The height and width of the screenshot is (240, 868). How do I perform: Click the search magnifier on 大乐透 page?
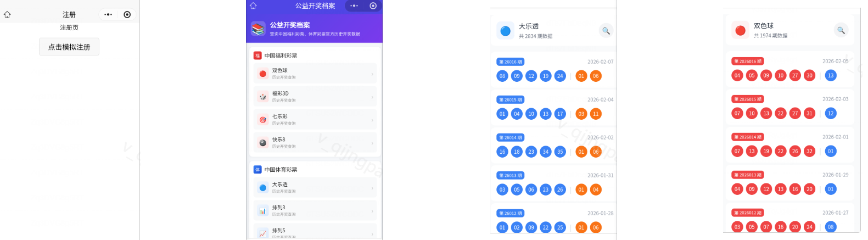click(606, 31)
